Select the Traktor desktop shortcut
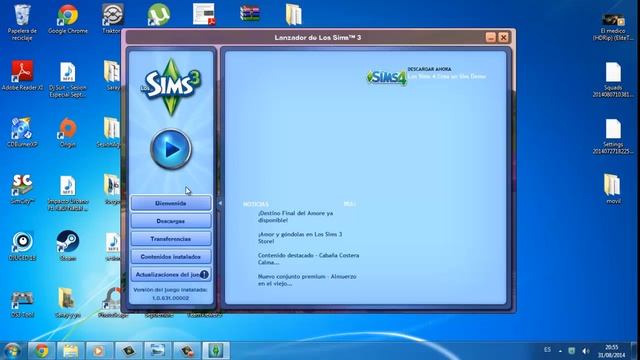Viewport: 640px width, 360px height. [113, 19]
